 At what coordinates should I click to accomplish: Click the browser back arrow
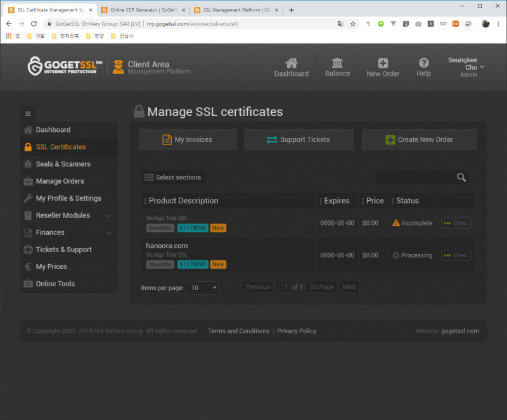9,23
